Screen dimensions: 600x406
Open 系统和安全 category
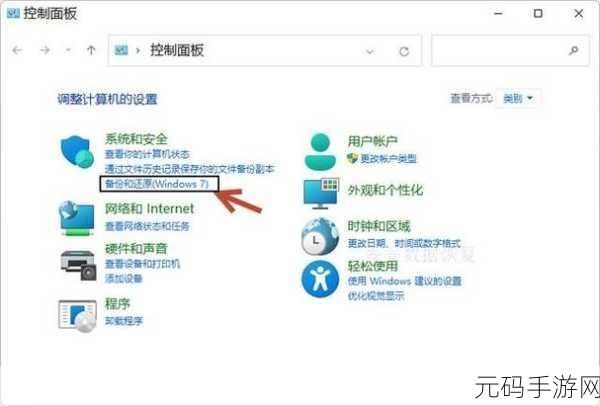[136, 139]
